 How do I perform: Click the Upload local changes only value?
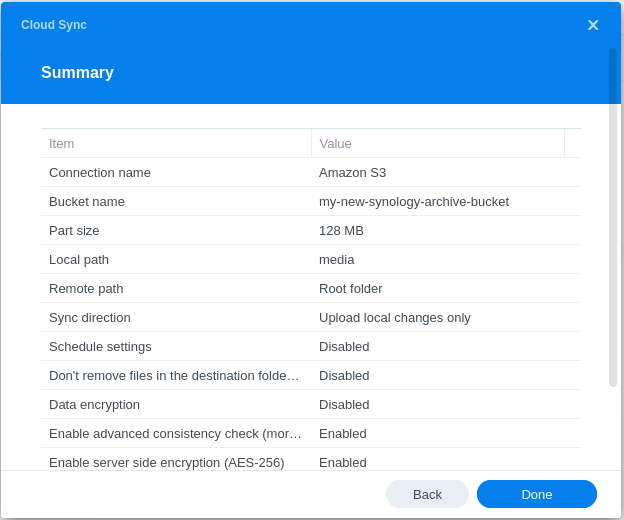pyautogui.click(x=395, y=317)
